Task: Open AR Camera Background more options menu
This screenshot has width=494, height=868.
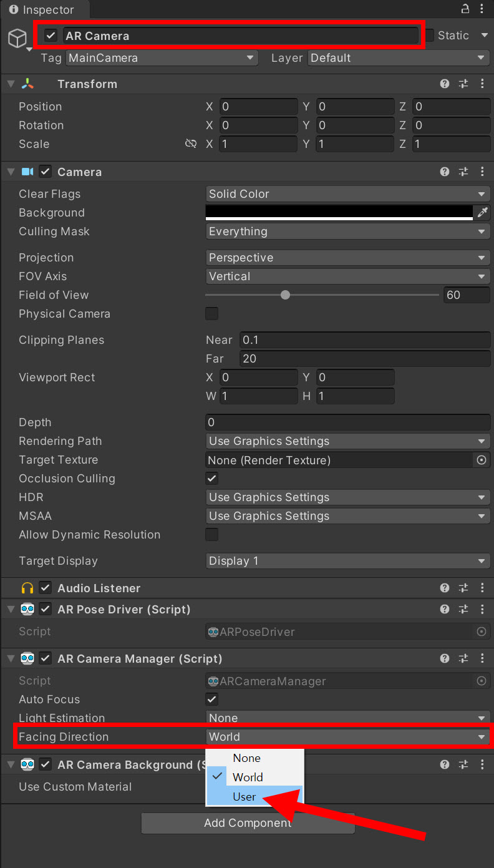Action: click(482, 764)
